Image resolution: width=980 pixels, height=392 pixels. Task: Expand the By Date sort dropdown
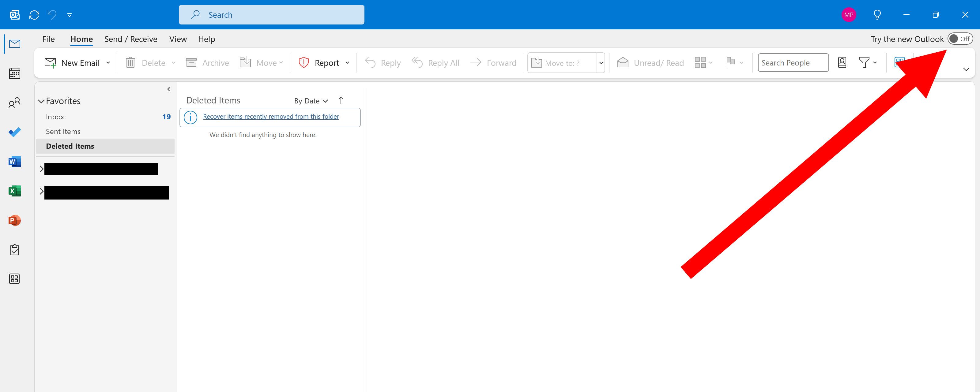tap(311, 100)
